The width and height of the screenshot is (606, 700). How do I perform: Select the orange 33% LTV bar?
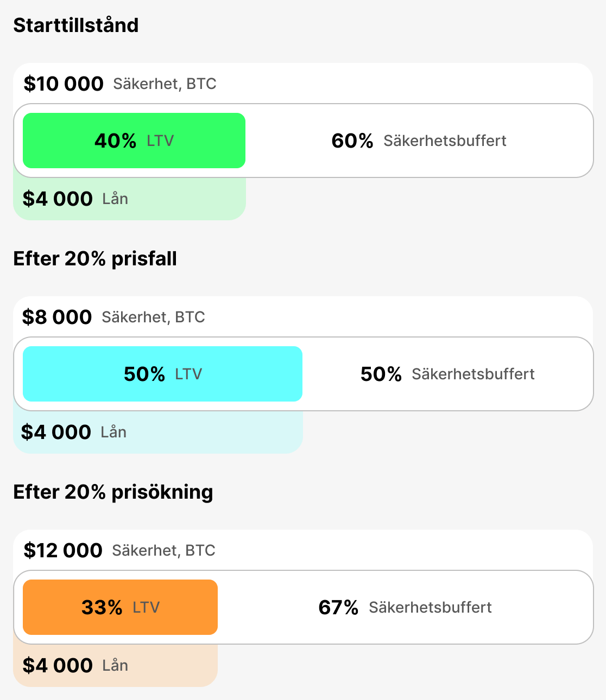(x=120, y=607)
